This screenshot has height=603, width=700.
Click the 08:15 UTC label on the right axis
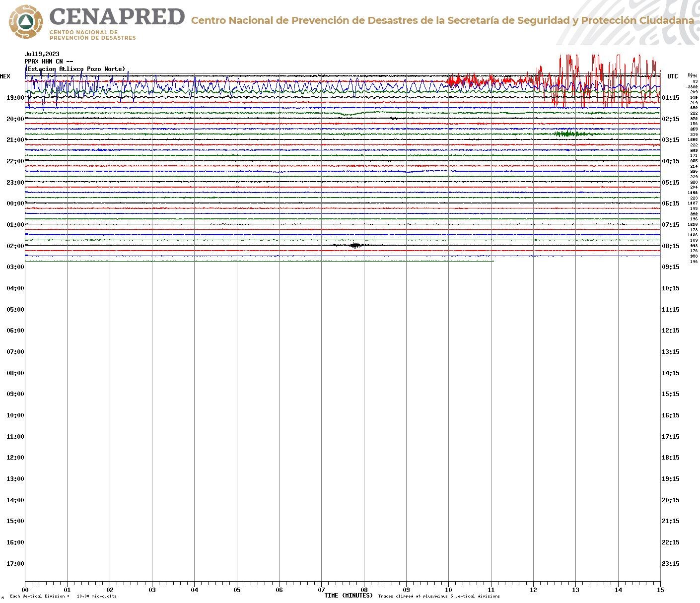(670, 246)
